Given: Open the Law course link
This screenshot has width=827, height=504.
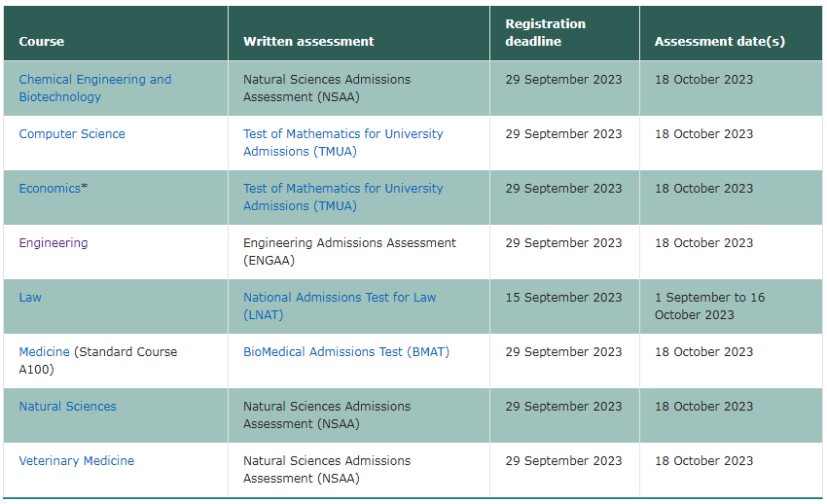Looking at the screenshot, I should [x=30, y=298].
